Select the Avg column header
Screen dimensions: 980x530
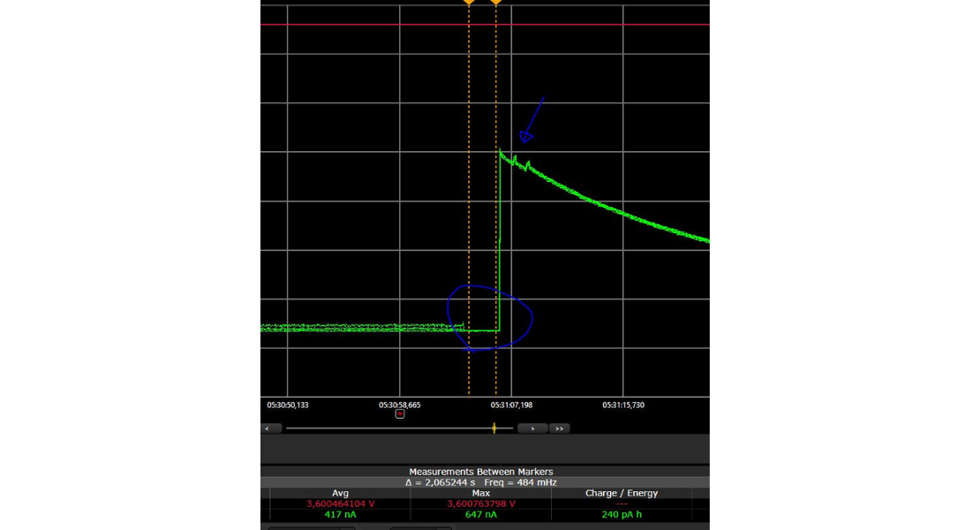pos(340,493)
